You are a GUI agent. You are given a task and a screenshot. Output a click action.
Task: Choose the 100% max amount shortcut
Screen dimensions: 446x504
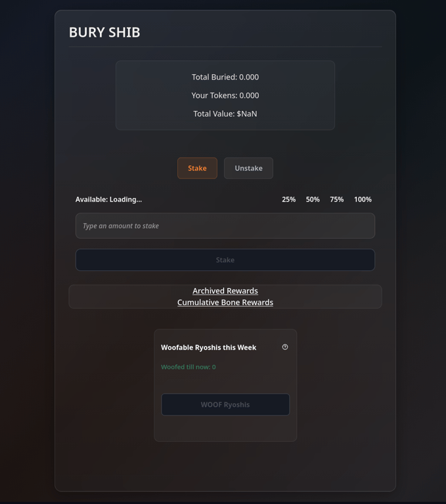tap(363, 199)
